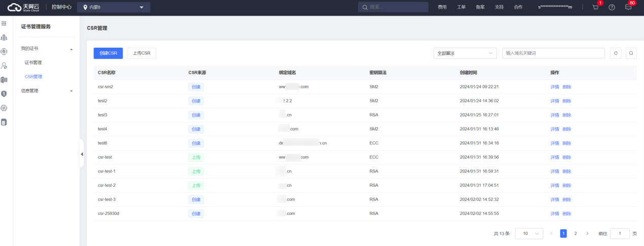Click 删除 for csr-sm2 row

coord(566,87)
